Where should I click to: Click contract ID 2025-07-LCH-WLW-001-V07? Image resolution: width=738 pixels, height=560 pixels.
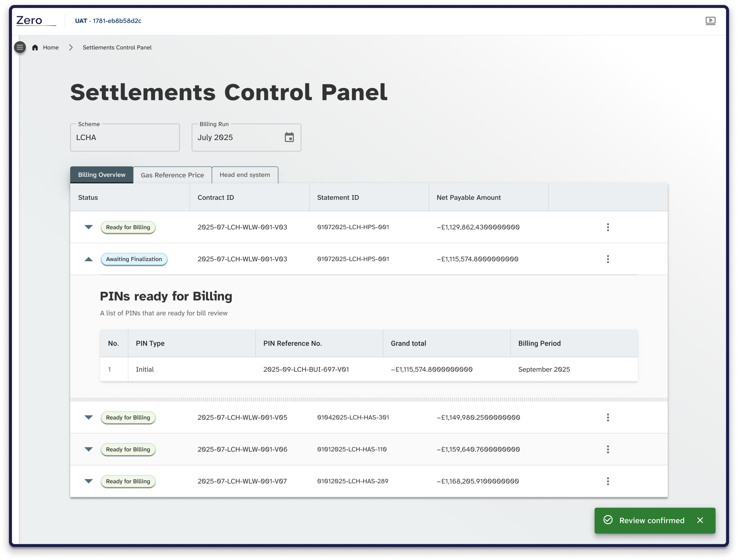pyautogui.click(x=242, y=481)
